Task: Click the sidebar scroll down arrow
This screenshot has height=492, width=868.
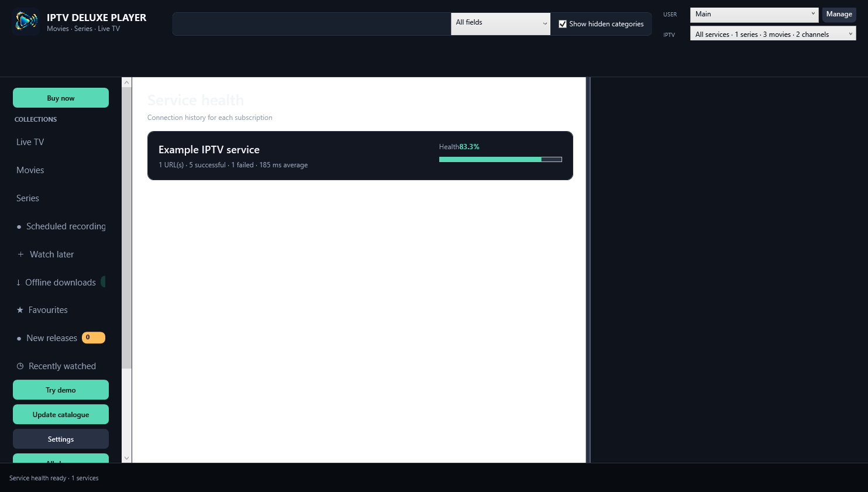Action: pos(126,458)
